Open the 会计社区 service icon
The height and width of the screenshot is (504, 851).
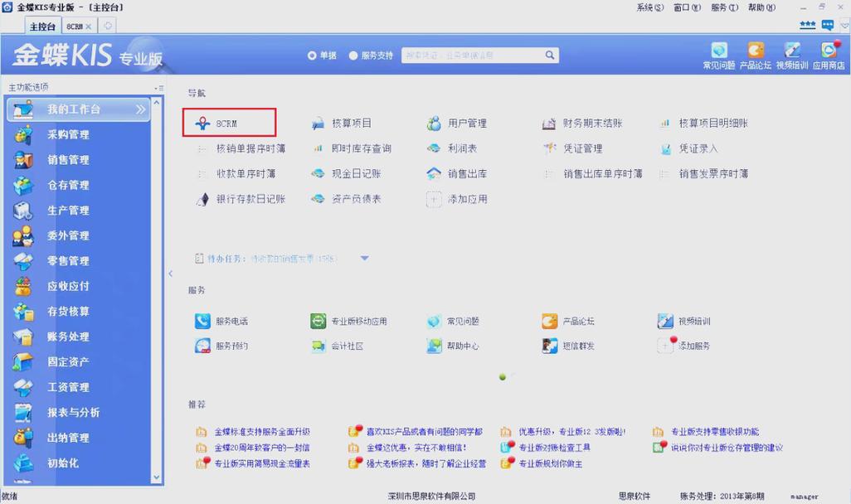pyautogui.click(x=337, y=346)
